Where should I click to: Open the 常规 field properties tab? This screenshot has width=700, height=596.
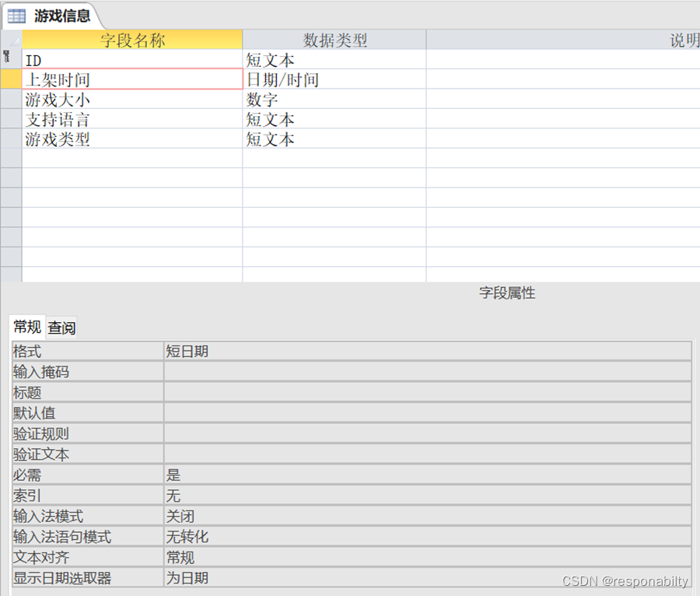click(27, 327)
